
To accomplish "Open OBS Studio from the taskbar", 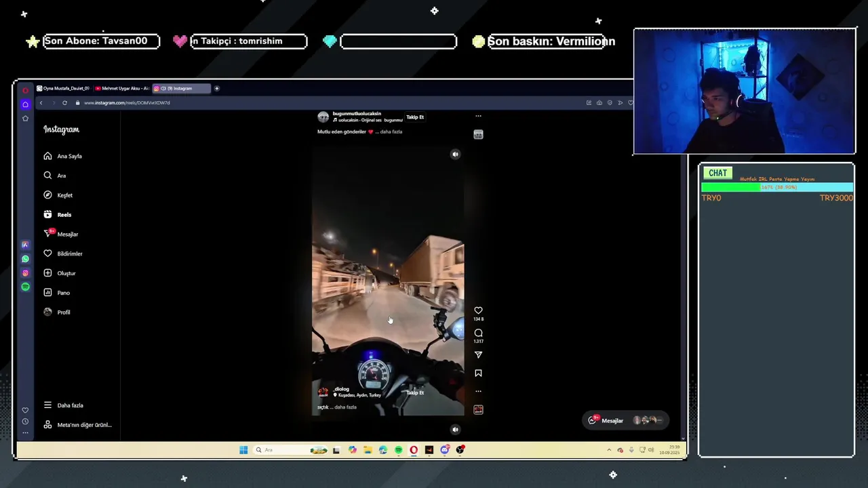I will 460,450.
